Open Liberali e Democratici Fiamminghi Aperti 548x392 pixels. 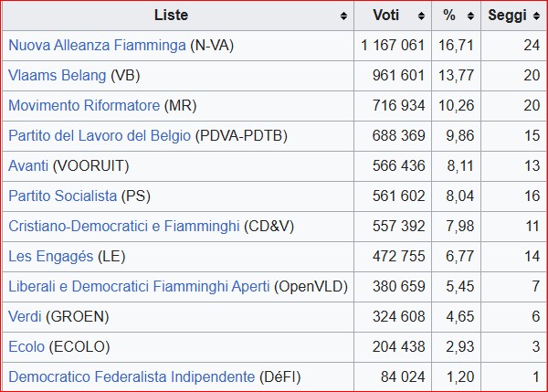(139, 286)
